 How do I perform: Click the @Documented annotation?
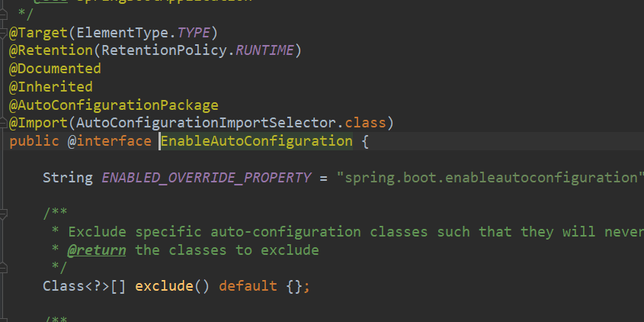point(55,69)
